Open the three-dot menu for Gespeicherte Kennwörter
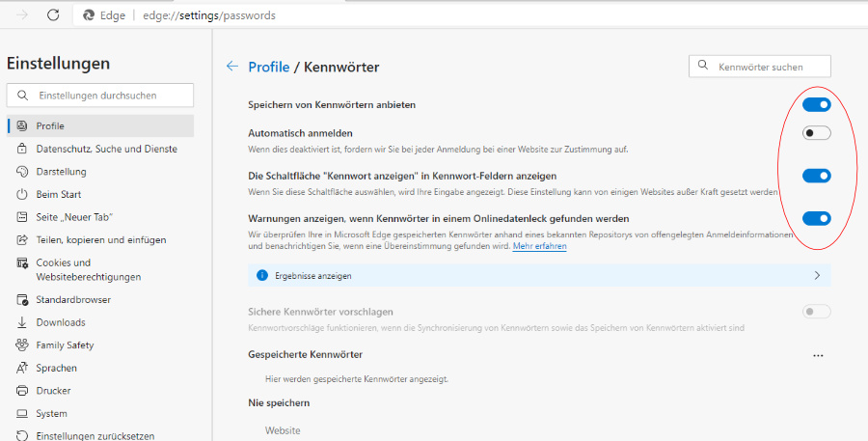This screenshot has width=868, height=441. (x=818, y=355)
